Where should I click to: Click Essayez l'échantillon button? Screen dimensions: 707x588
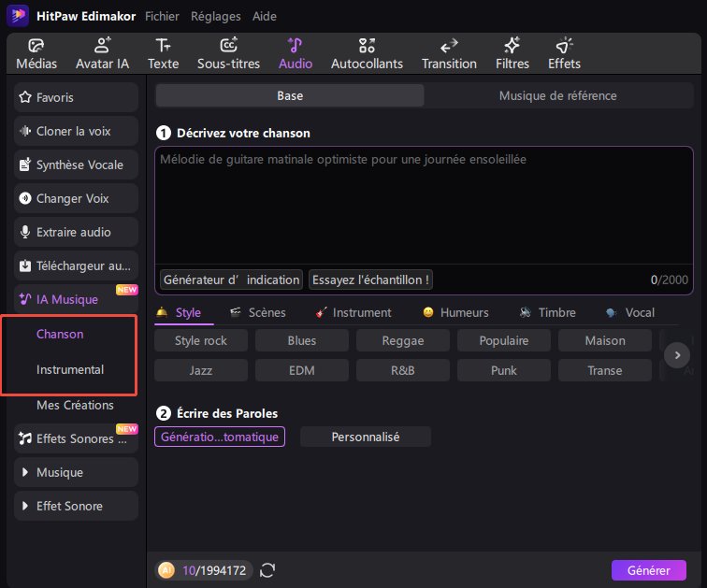[x=370, y=280]
